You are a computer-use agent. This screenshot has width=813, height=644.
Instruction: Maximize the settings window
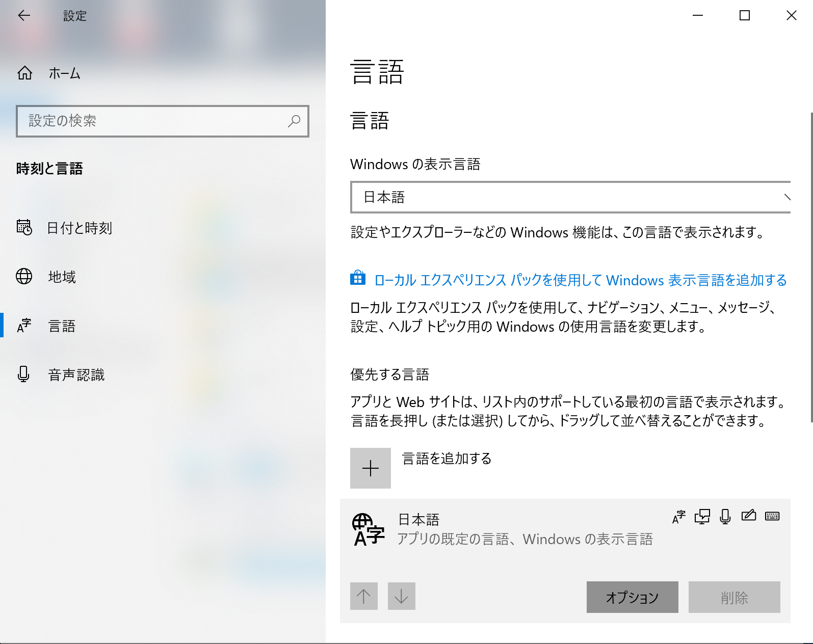[x=745, y=15]
